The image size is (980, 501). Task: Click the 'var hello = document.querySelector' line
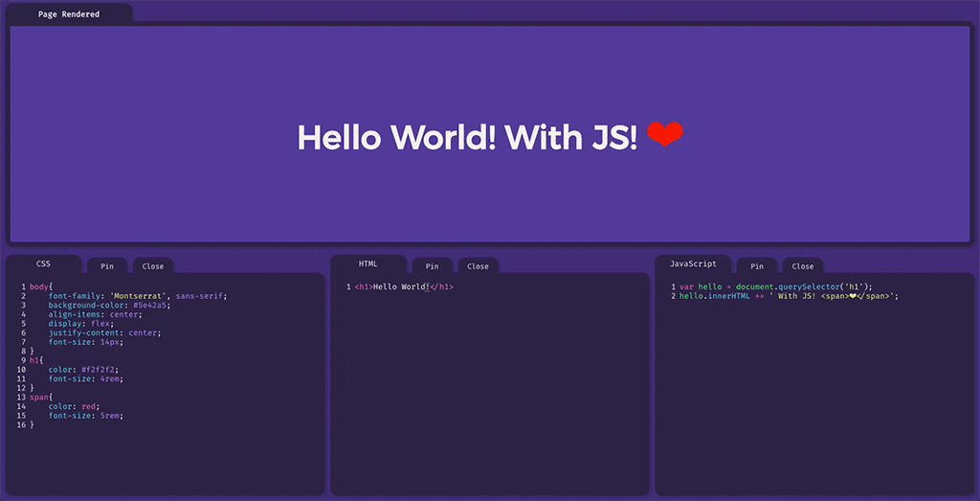coord(775,286)
